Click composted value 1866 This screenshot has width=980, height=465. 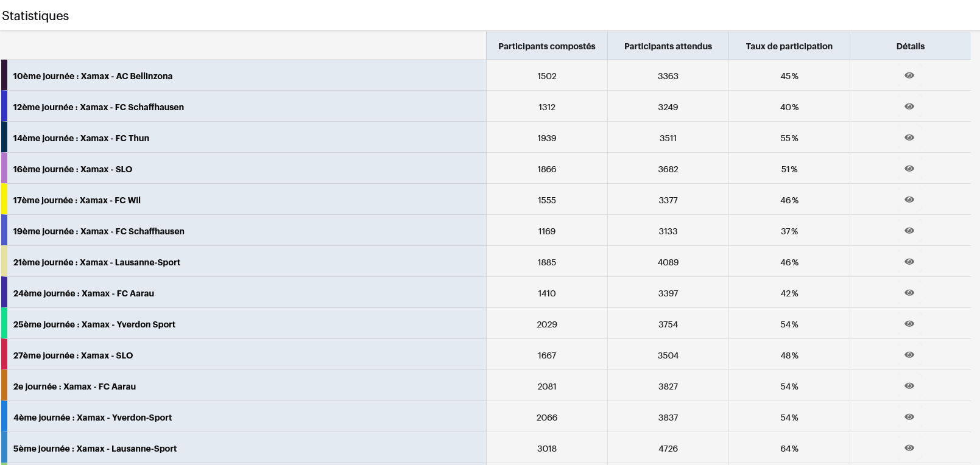(547, 169)
